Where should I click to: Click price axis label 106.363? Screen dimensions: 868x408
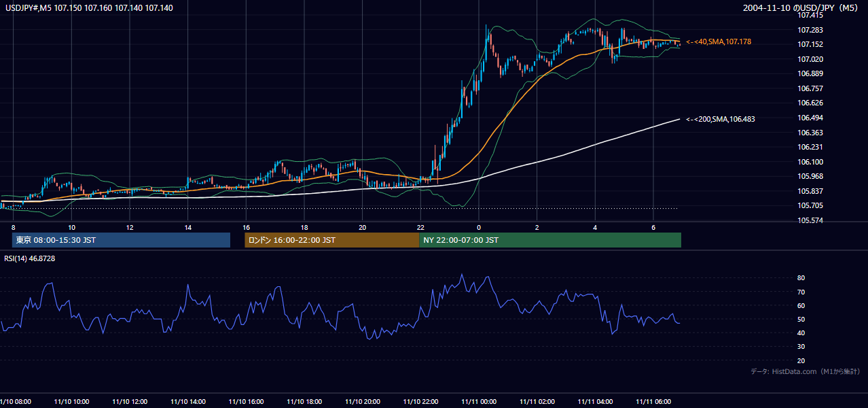pyautogui.click(x=812, y=133)
